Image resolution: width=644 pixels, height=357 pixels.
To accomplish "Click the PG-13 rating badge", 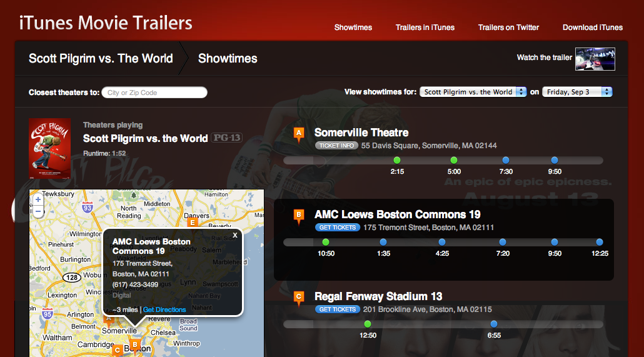I will point(227,138).
